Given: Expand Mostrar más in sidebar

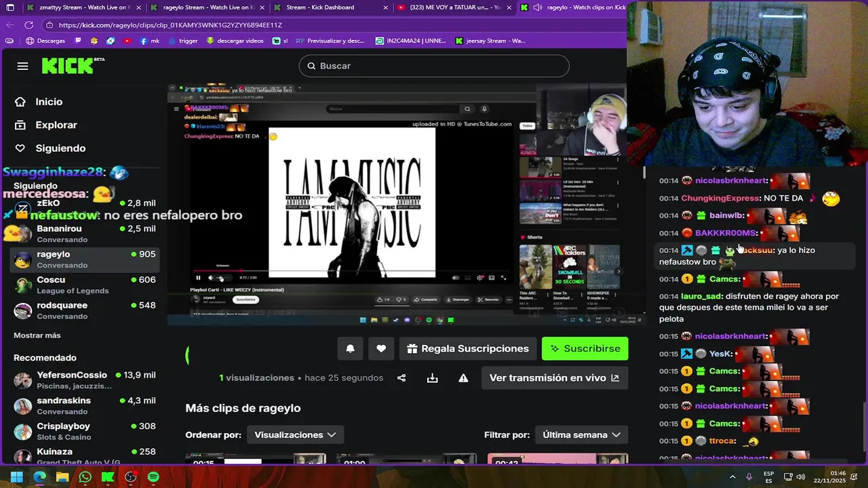Looking at the screenshot, I should pyautogui.click(x=37, y=335).
